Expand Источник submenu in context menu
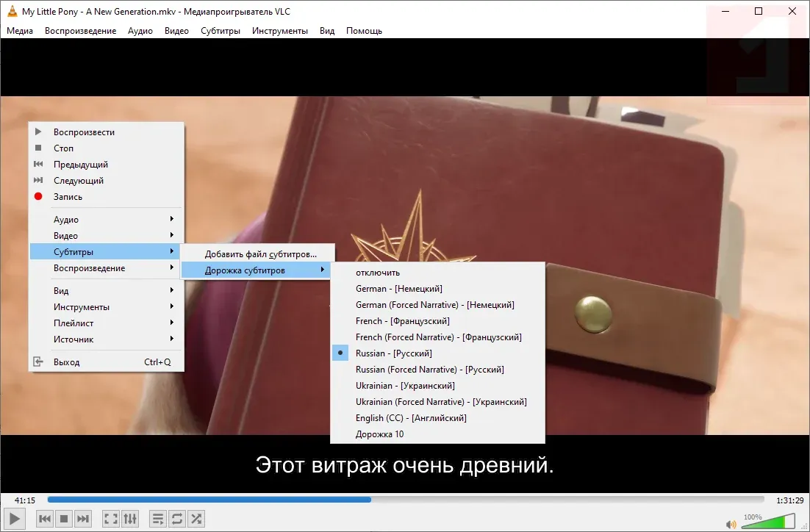The width and height of the screenshot is (810, 532). (106, 339)
